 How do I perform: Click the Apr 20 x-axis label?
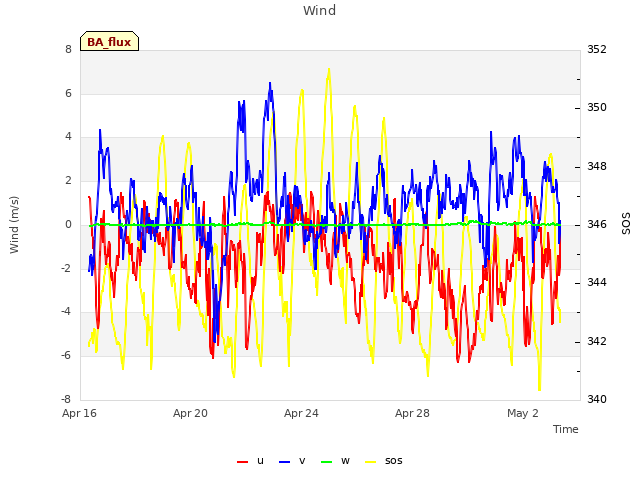(190, 413)
